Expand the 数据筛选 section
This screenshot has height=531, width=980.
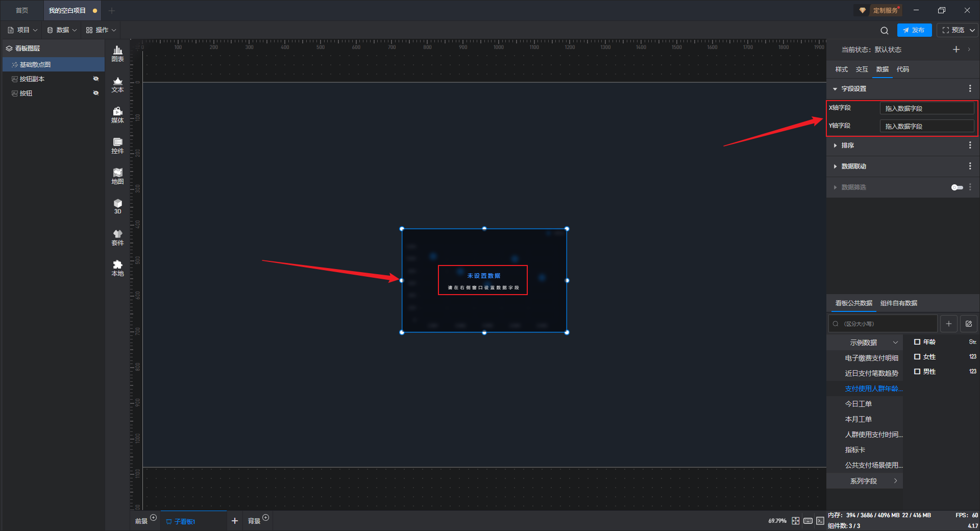pyautogui.click(x=835, y=187)
